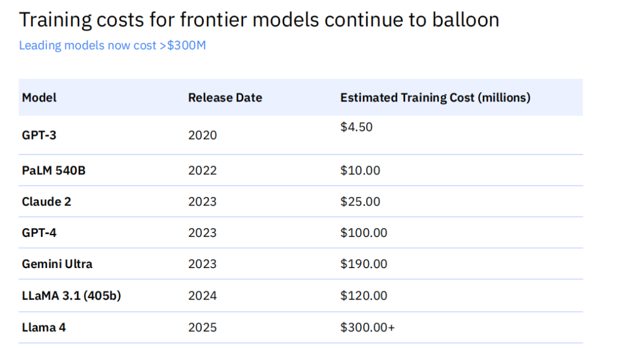The image size is (644, 348).
Task: Click the 'Leading models now cost >$300M' link
Action: point(112,45)
